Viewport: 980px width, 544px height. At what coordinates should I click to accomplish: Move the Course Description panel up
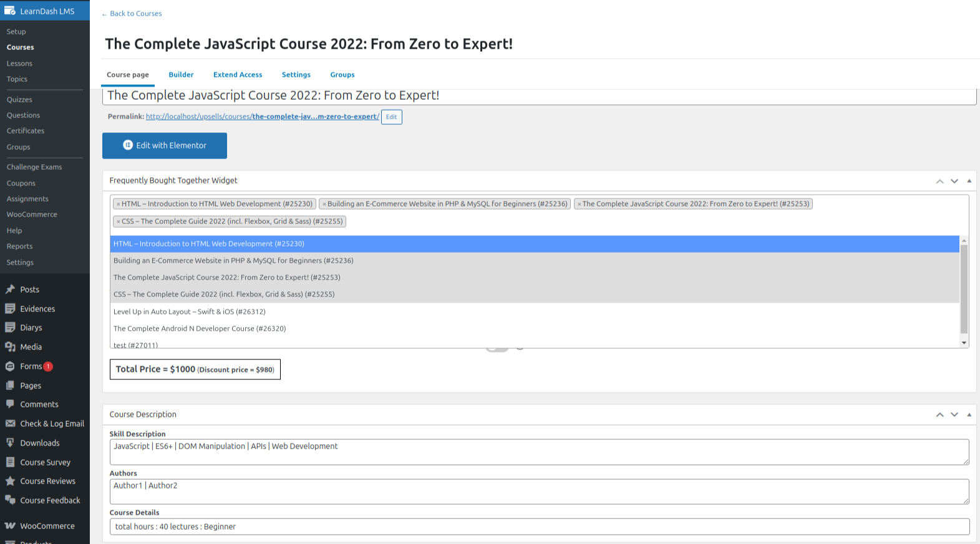[939, 415]
